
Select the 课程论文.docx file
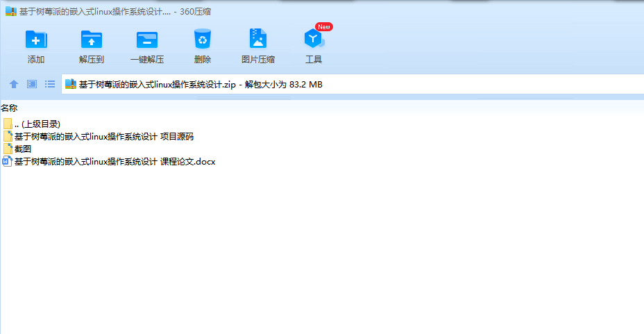(109, 162)
